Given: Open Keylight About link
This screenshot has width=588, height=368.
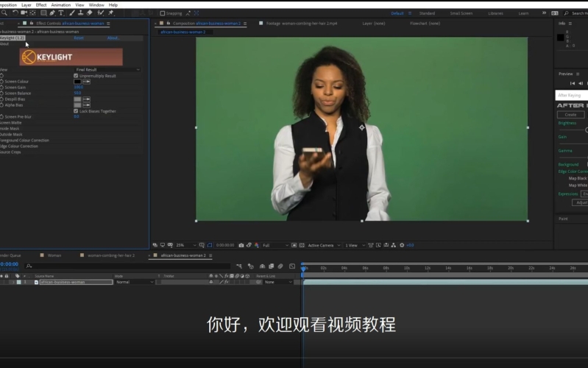Looking at the screenshot, I should (113, 38).
